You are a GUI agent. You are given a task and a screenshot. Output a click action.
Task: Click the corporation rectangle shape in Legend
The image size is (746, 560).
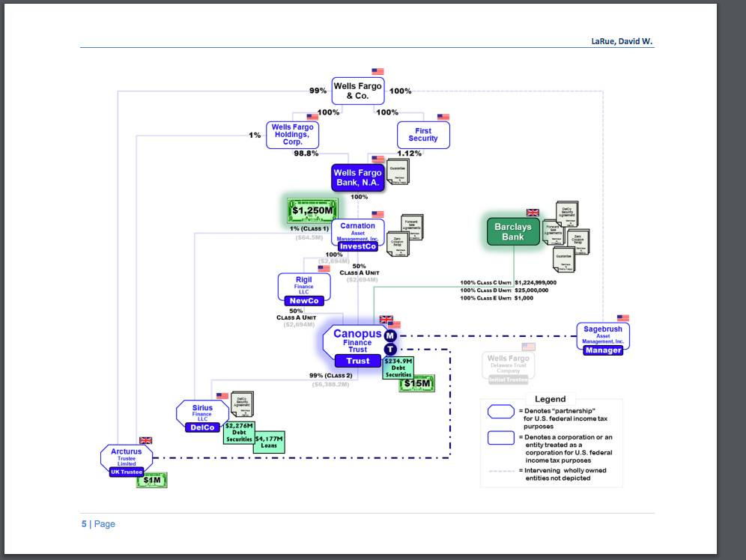501,438
